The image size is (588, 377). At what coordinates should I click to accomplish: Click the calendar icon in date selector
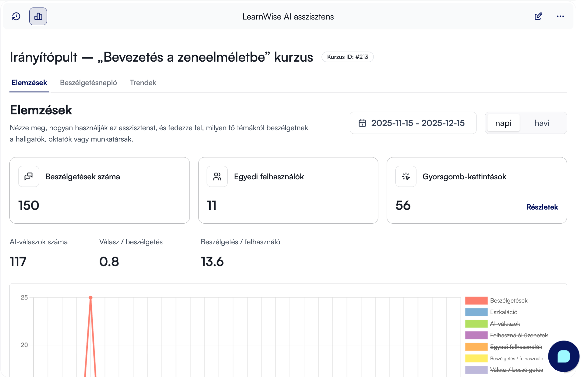(x=362, y=123)
